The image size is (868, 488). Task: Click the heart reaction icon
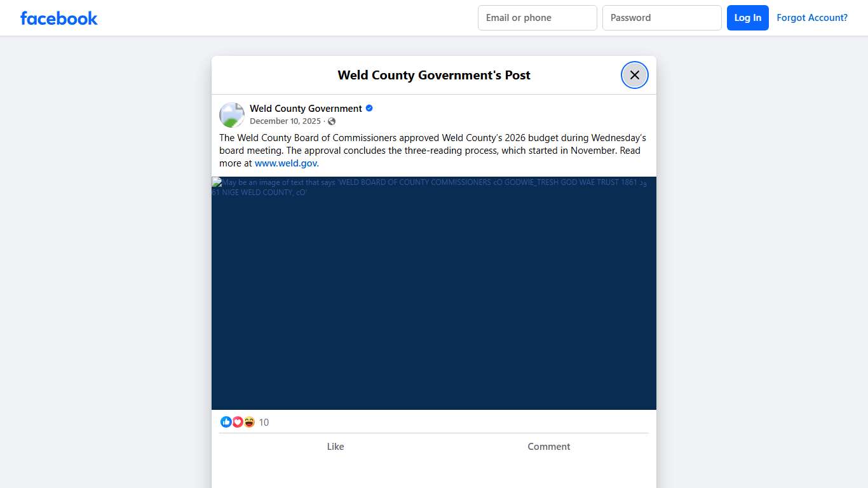click(238, 421)
